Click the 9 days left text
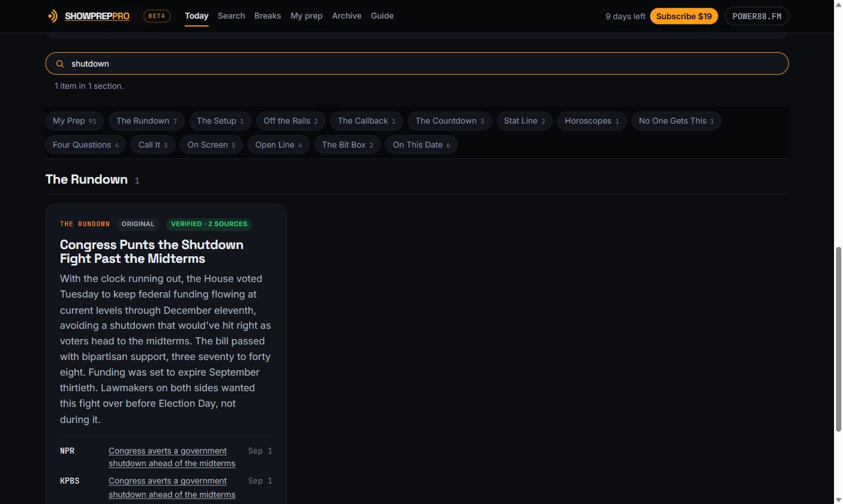Screen dimensions: 843x504 point(625,16)
